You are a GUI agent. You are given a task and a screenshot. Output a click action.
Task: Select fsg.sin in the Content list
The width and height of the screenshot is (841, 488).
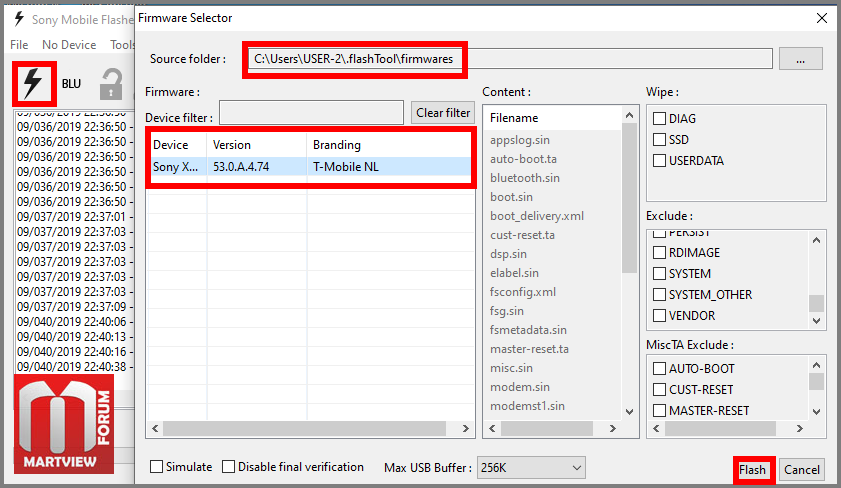[x=506, y=311]
